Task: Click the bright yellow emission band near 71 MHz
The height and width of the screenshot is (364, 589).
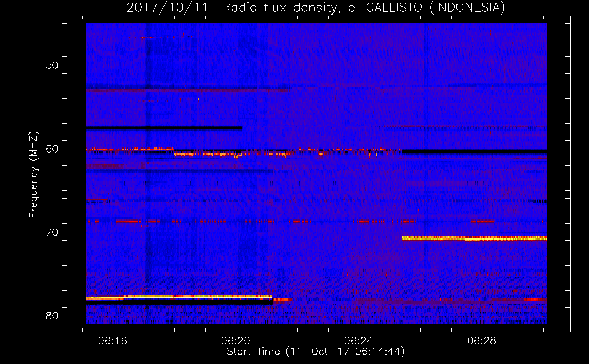Action: click(x=474, y=238)
